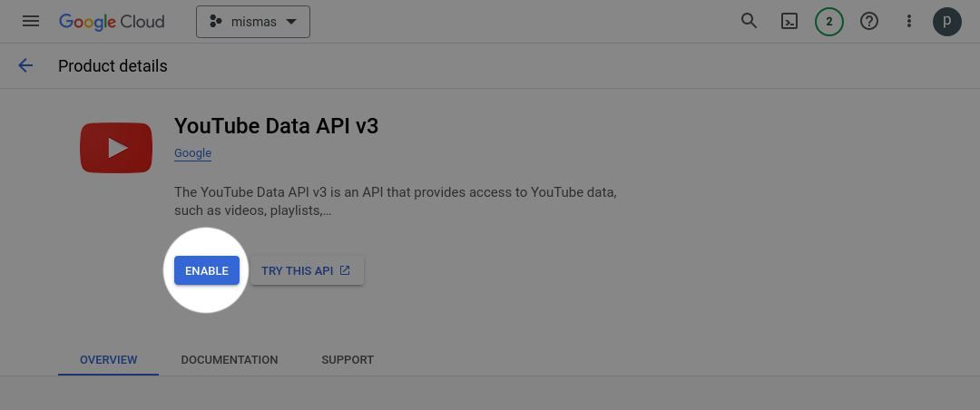Open the search magnifier icon
The width and height of the screenshot is (980, 410).
pyautogui.click(x=749, y=21)
